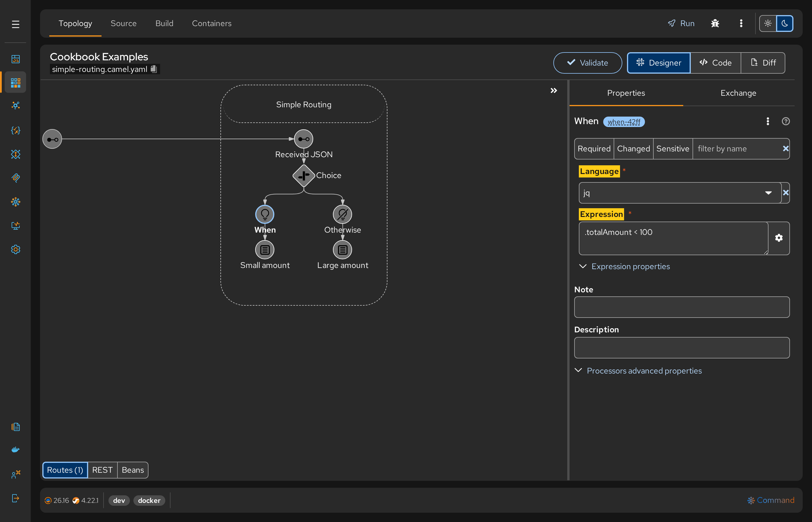Select the Choice node in diagram
This screenshot has height=522, width=812.
[304, 175]
